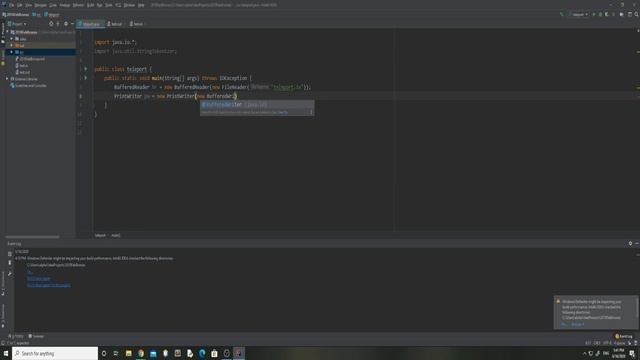
Task: Click the expand/collapse all icon in Project panel
Action: pos(58,24)
